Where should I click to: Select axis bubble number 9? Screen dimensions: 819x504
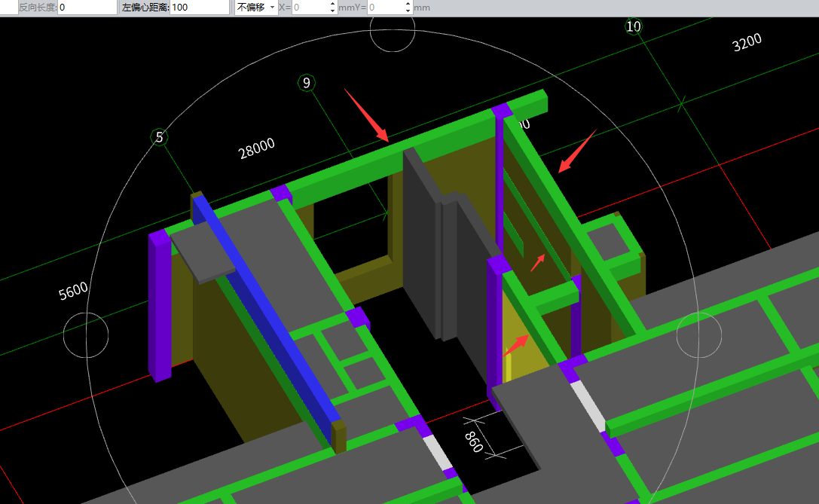pos(307,83)
